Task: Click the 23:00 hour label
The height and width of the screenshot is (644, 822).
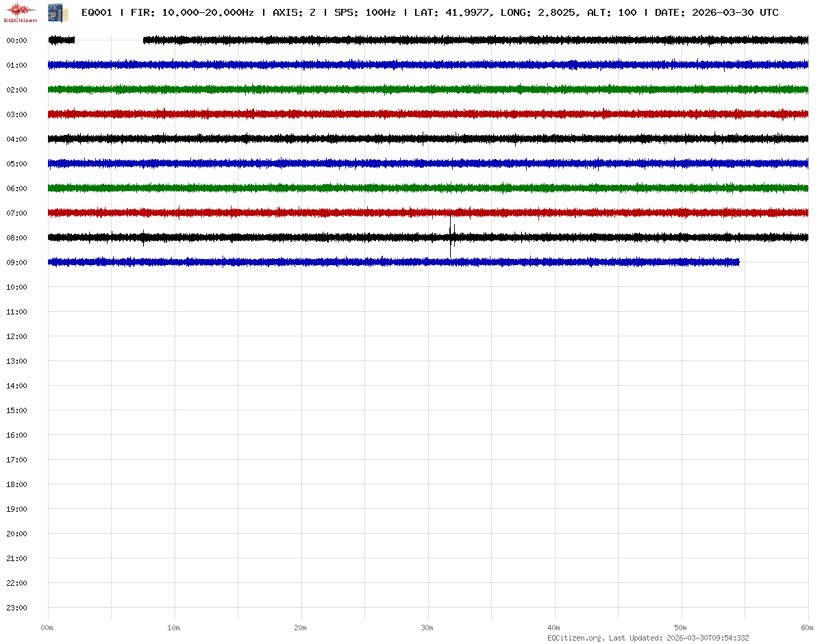Action: tap(16, 608)
